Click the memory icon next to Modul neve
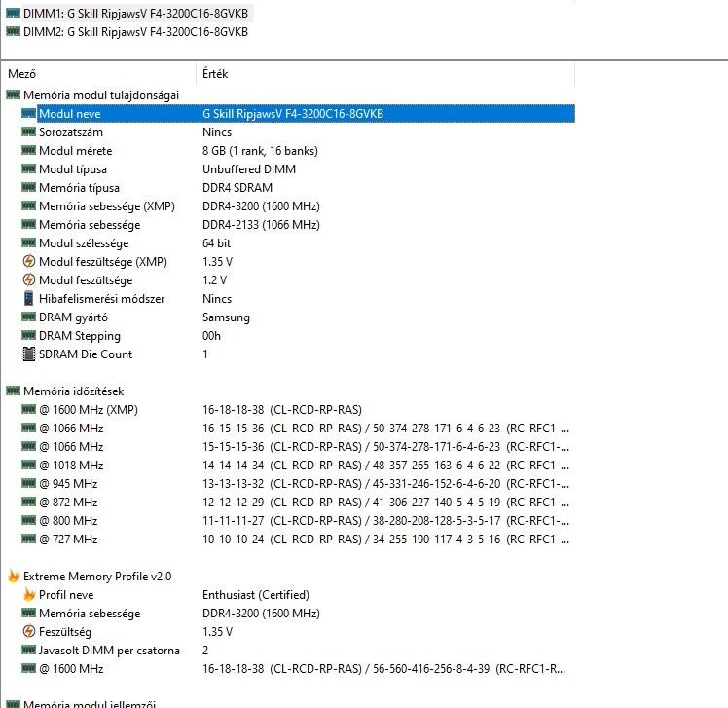Image resolution: width=728 pixels, height=708 pixels. [x=29, y=113]
